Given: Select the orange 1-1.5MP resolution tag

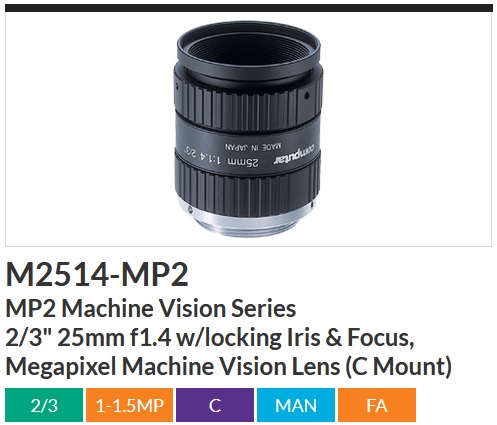Looking at the screenshot, I should pos(129,405).
